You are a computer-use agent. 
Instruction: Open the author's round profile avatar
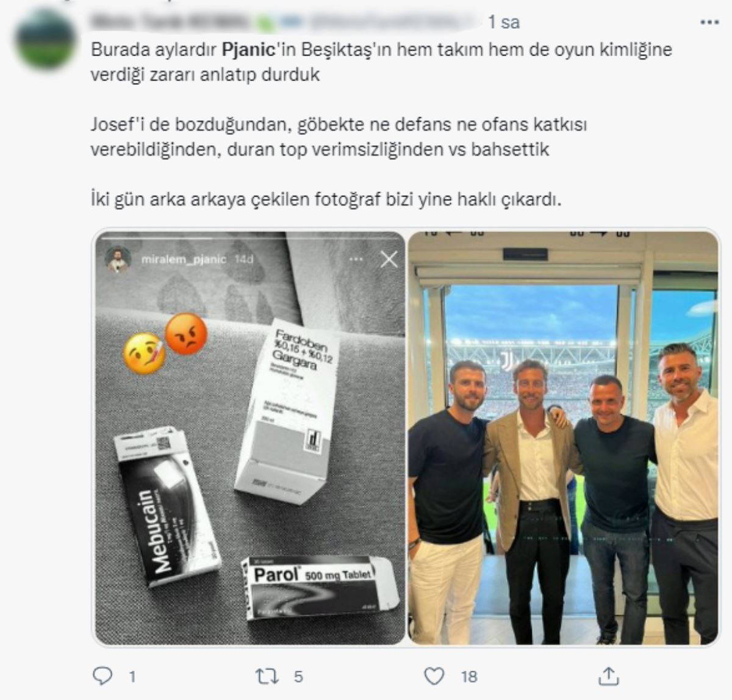pos(46,40)
